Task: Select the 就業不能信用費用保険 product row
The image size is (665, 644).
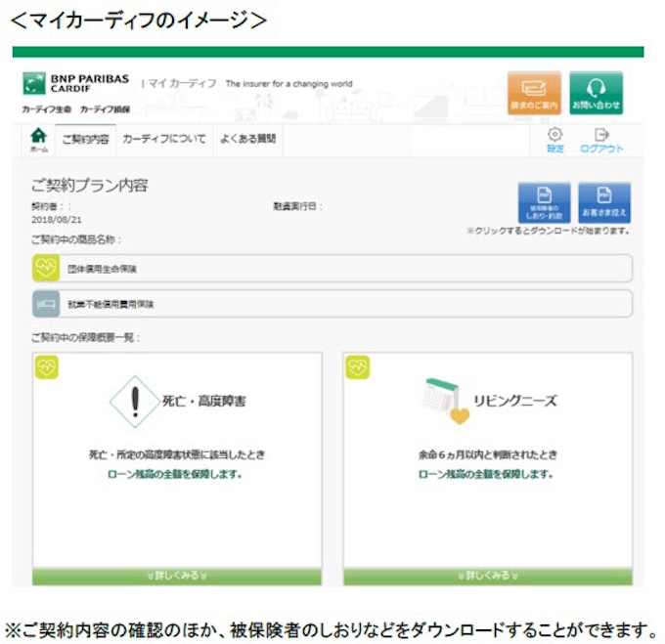Action: click(x=332, y=304)
